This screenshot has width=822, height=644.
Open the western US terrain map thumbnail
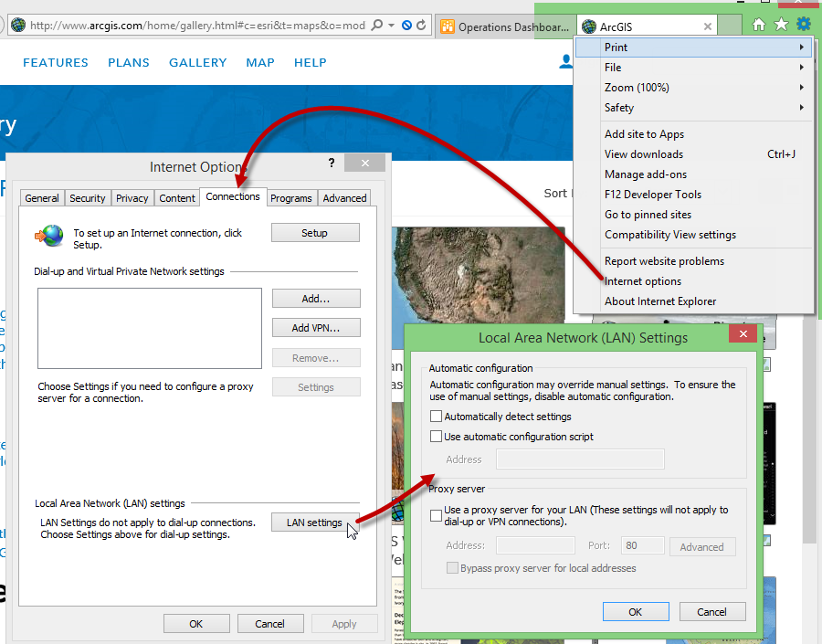[x=478, y=274]
